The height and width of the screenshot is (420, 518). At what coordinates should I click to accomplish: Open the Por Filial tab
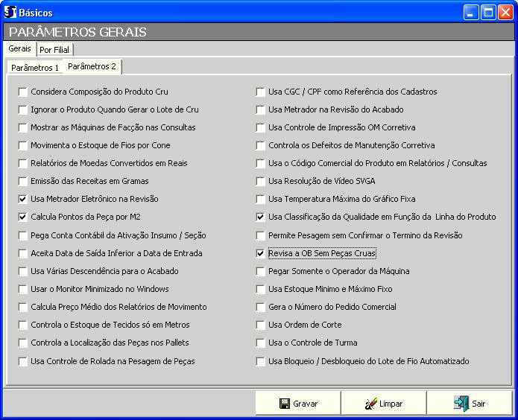(54, 50)
